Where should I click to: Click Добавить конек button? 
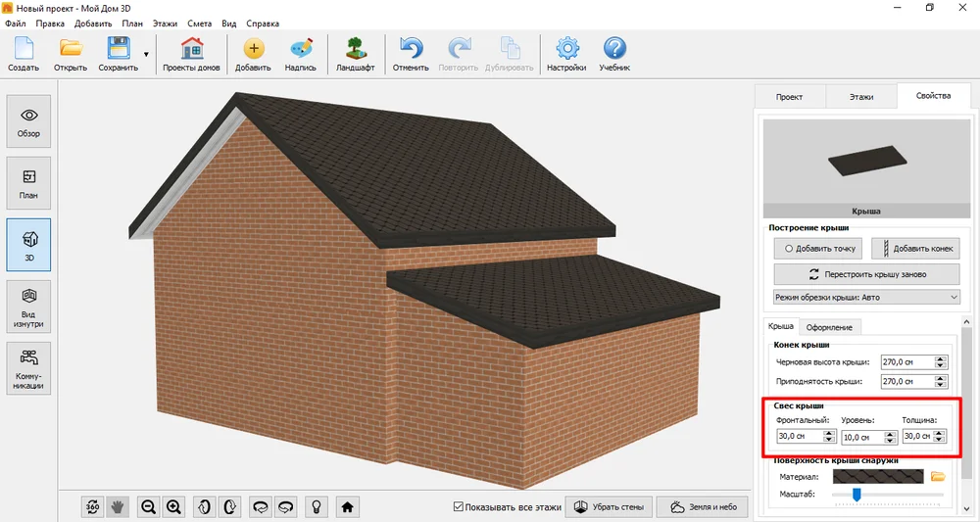click(915, 249)
